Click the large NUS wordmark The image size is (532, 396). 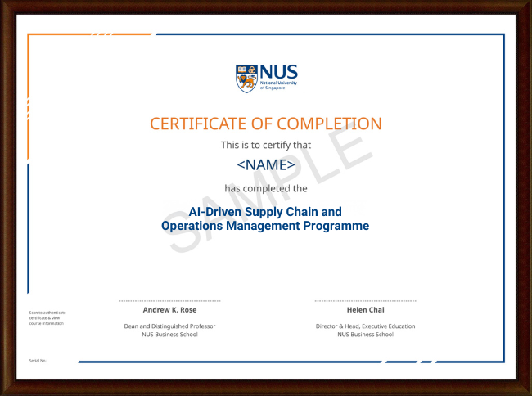pyautogui.click(x=278, y=72)
